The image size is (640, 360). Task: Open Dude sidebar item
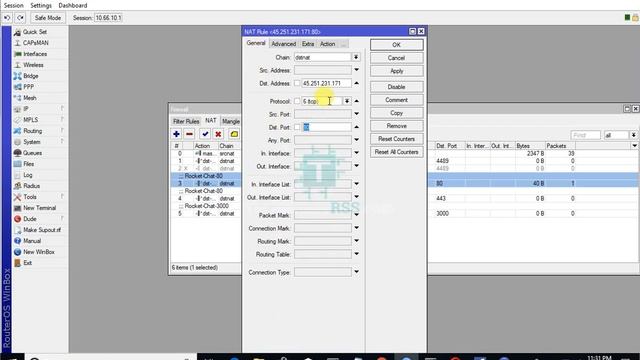(29, 219)
